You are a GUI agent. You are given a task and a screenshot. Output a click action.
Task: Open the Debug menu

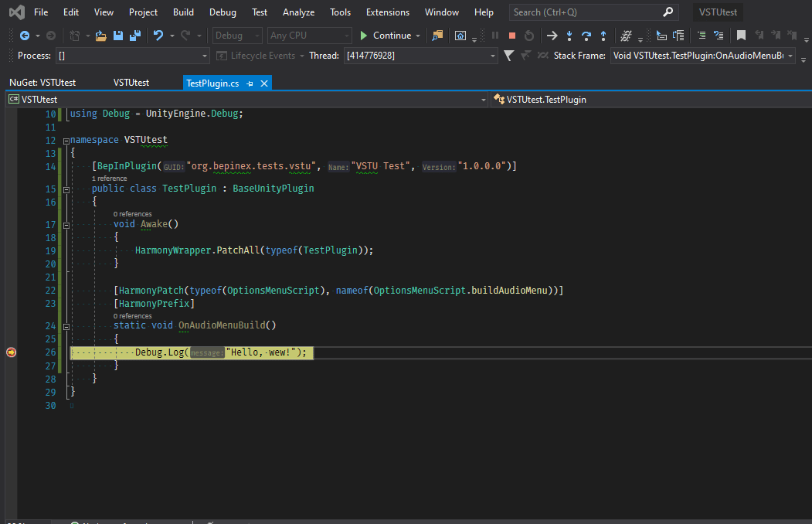(223, 12)
